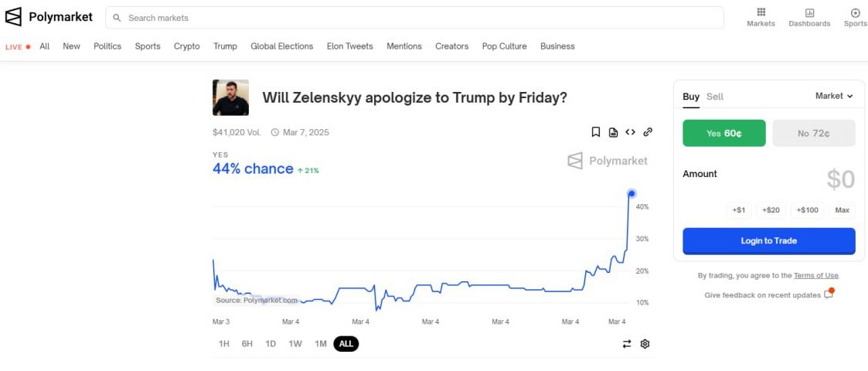Open the Dashboards icon
Screen dimensions: 868x371
coord(809,12)
